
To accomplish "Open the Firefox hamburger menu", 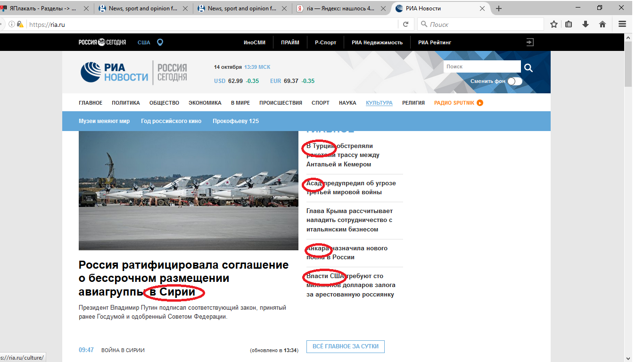I will coord(622,25).
